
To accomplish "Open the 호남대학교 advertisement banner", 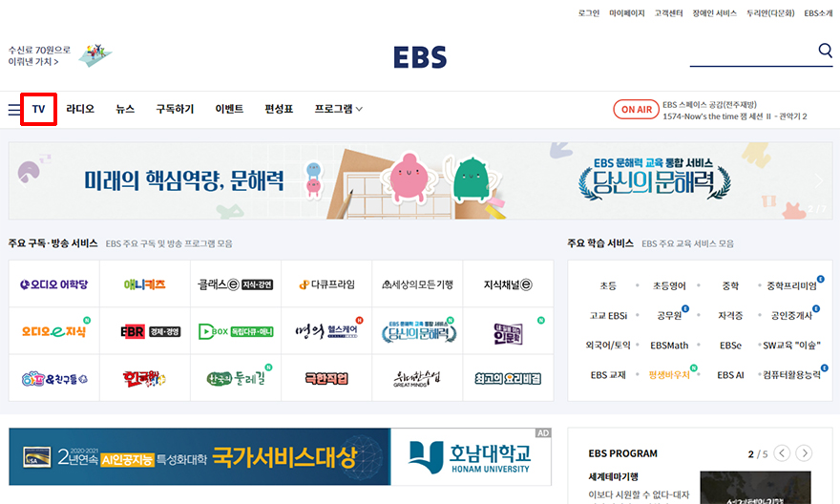I will tap(281, 456).
